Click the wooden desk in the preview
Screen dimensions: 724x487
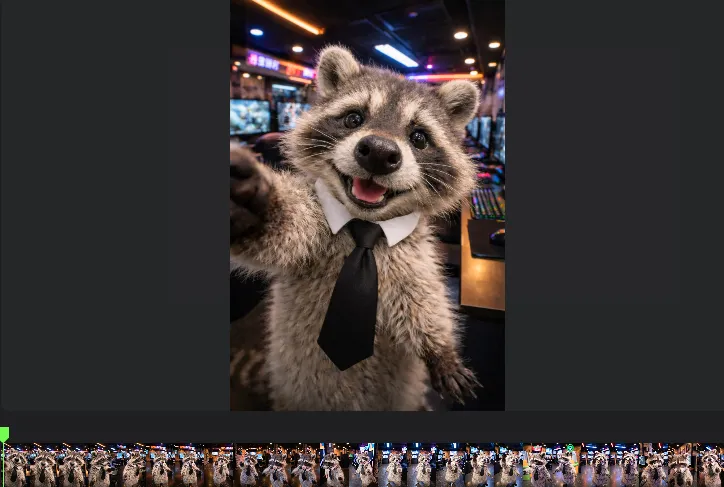tap(483, 275)
